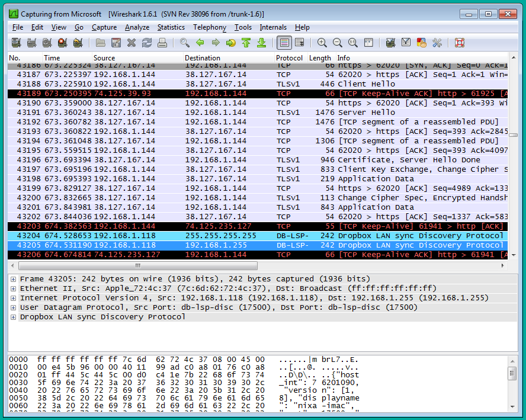526x420 pixels.
Task: Open the Help menu
Action: (302, 27)
